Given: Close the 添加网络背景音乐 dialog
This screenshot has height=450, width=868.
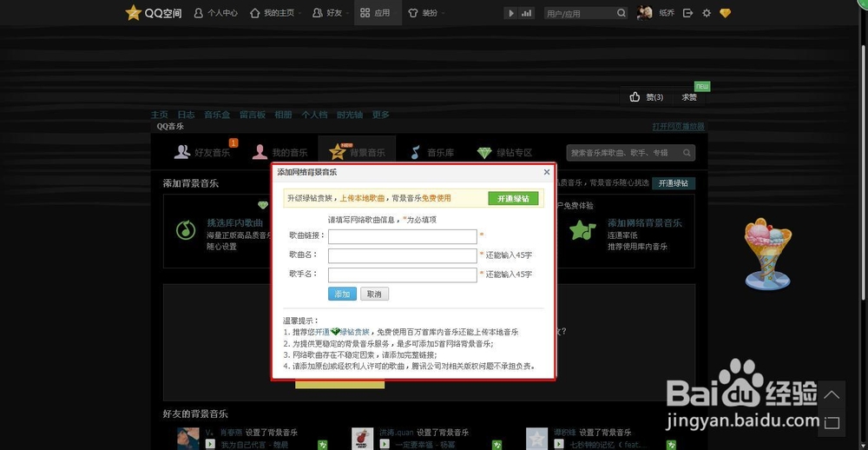Looking at the screenshot, I should pos(547,172).
